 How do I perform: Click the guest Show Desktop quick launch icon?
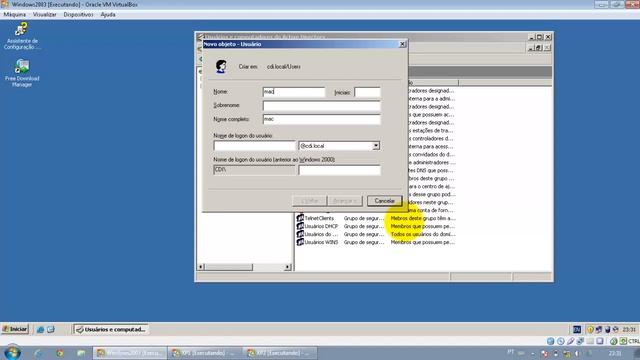click(x=50, y=329)
